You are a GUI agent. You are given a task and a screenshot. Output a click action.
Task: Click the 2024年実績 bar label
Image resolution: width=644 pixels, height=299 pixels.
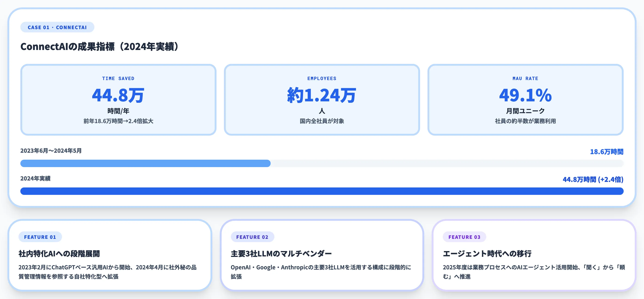35,178
